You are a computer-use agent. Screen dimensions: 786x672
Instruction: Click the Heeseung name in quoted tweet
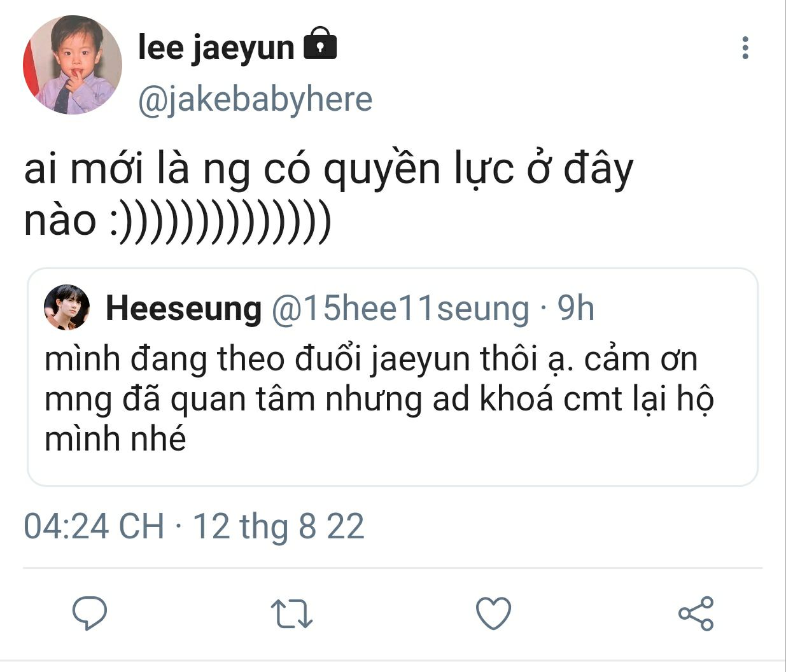tap(183, 309)
